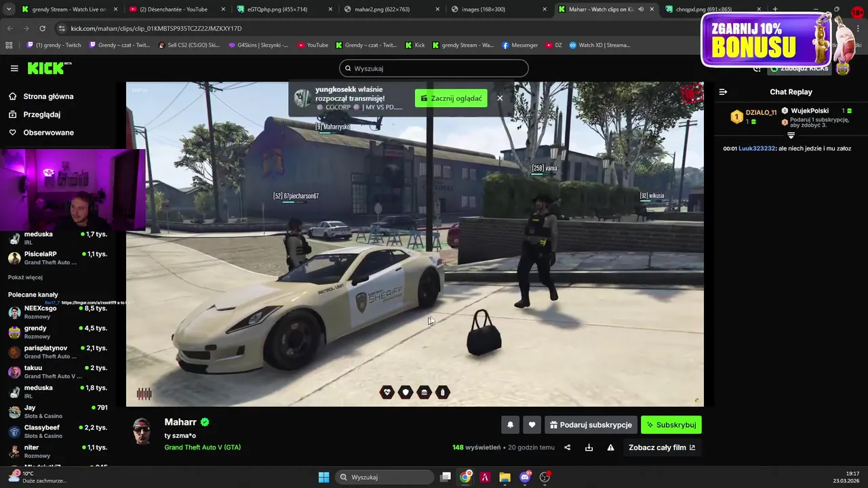
Task: Toggle the notification bell for Maharr
Action: point(511,425)
